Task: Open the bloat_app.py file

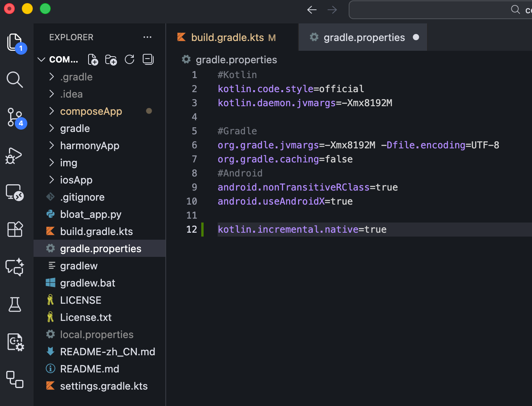Action: point(90,214)
